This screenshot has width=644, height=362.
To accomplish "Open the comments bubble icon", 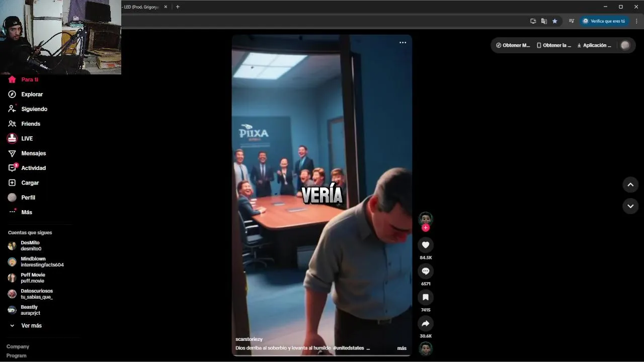I will (x=426, y=271).
